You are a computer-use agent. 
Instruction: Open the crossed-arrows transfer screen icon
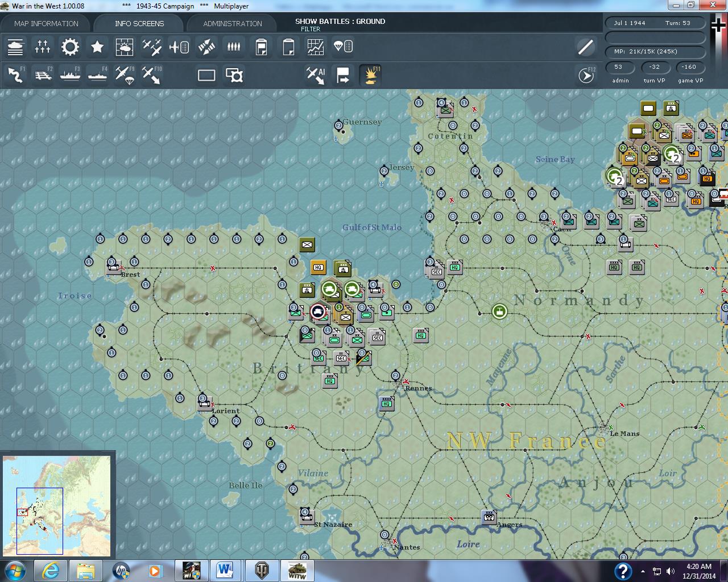pyautogui.click(x=206, y=47)
